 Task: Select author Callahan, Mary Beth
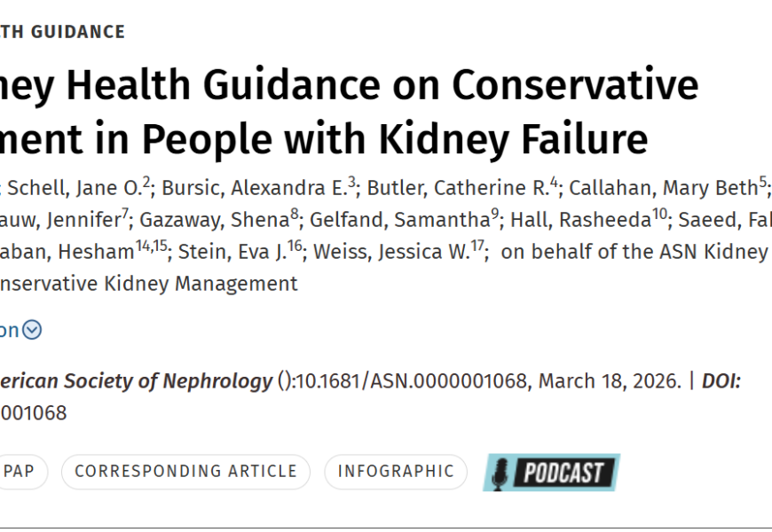(x=661, y=188)
